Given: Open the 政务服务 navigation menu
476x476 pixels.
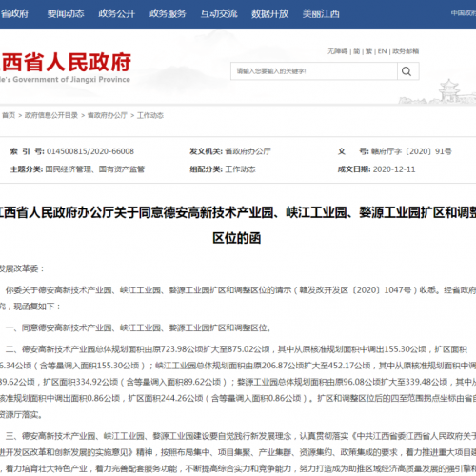Looking at the screenshot, I should 168,13.
